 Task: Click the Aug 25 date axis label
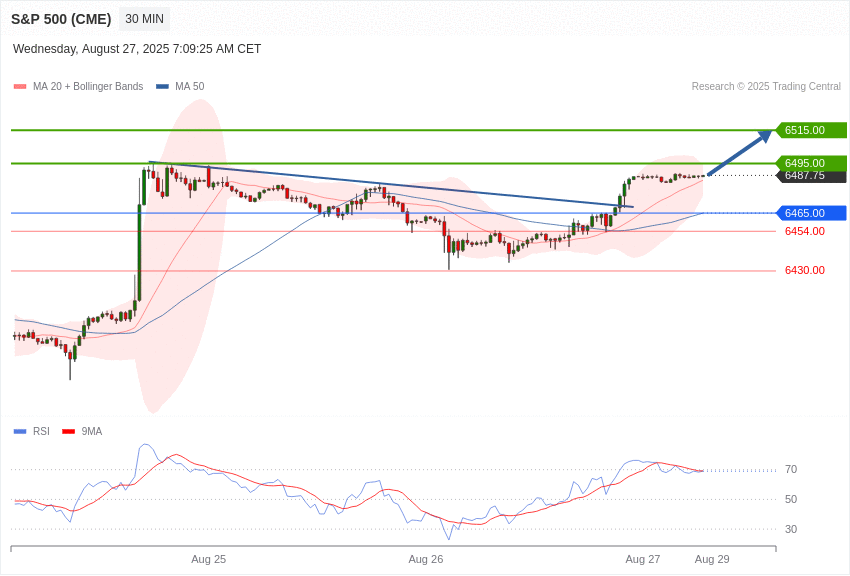pos(208,560)
